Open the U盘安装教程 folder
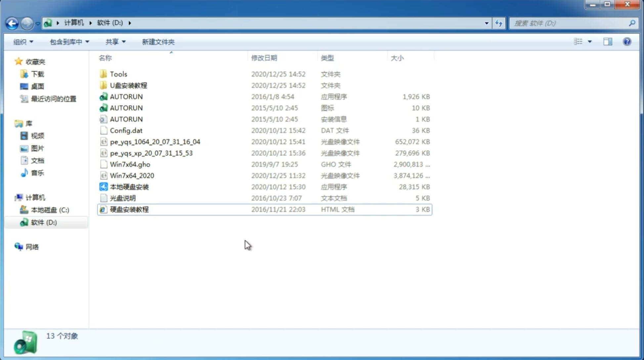This screenshot has width=644, height=360. (129, 85)
